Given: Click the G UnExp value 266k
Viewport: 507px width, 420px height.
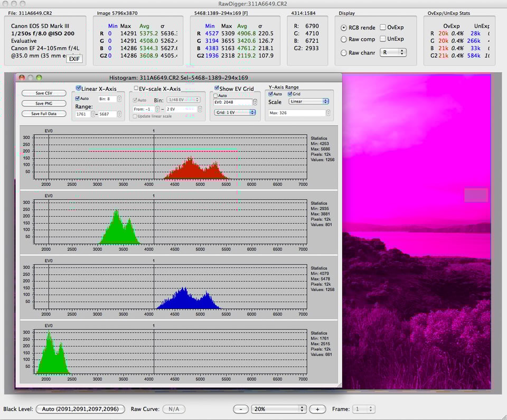Looking at the screenshot, I should [x=474, y=41].
